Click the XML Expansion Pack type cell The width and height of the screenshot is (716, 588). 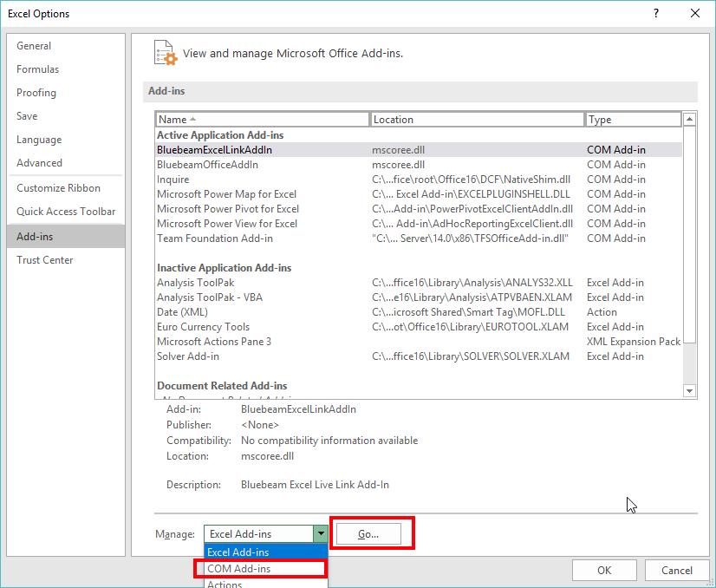634,342
